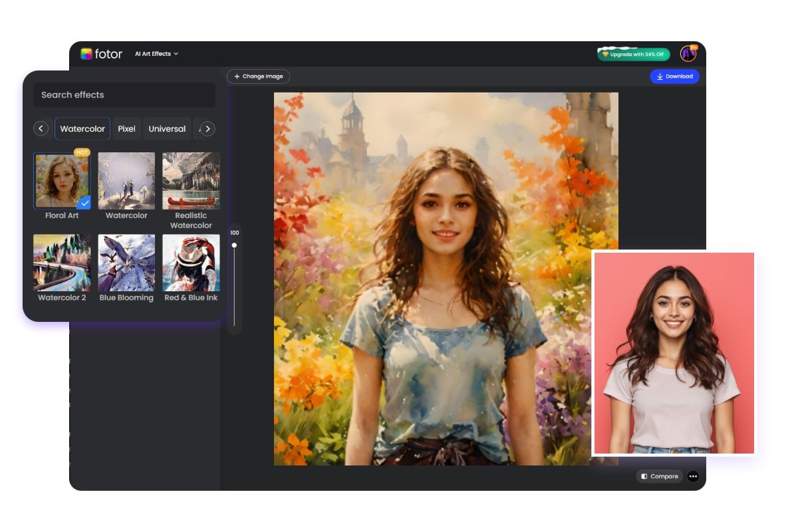The height and width of the screenshot is (532, 798).
Task: Click the Fotor logo icon
Action: point(86,54)
